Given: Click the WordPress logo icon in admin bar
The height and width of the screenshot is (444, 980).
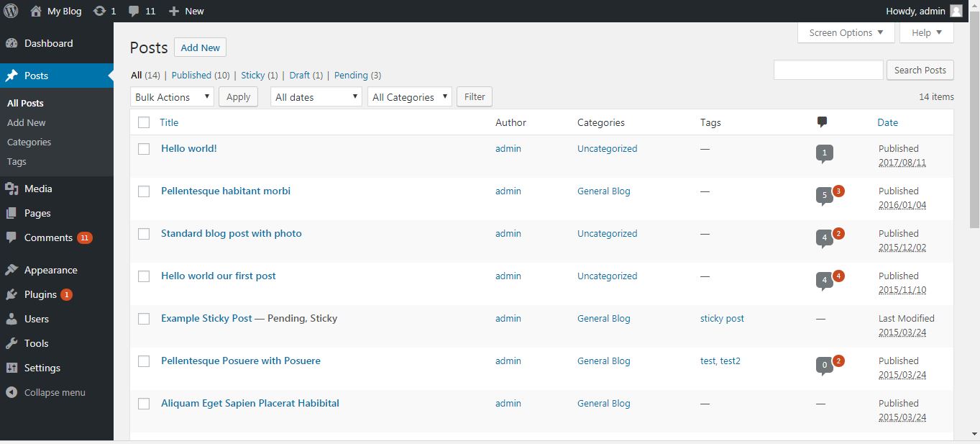Looking at the screenshot, I should [11, 11].
